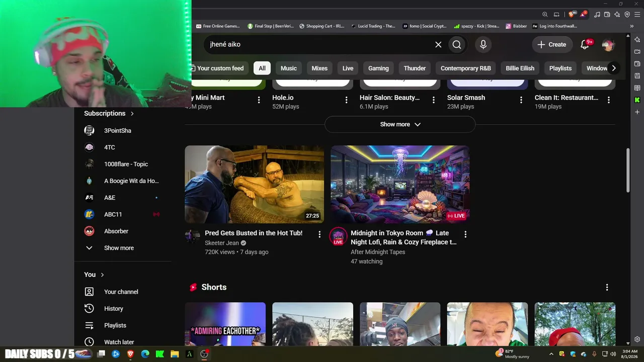Click the YouTube search input field
644x362 pixels.
click(x=319, y=45)
